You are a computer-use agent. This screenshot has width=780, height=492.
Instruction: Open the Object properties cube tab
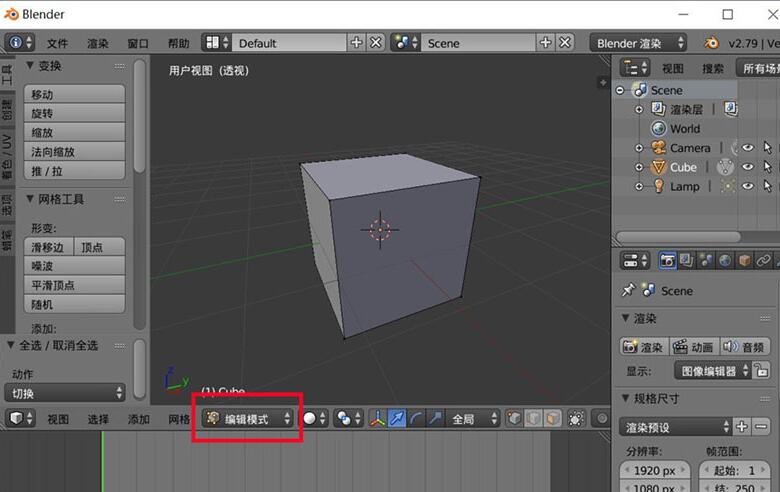coord(744,260)
